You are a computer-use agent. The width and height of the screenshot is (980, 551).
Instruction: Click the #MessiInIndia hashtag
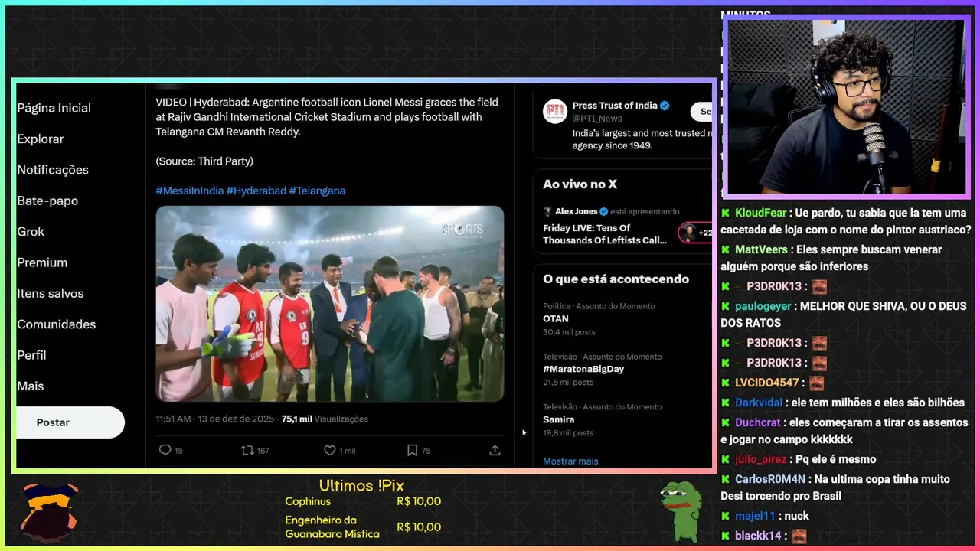point(189,191)
